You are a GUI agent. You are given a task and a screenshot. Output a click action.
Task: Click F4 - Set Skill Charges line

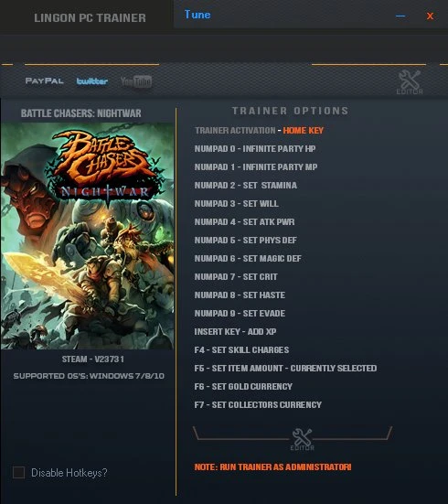(241, 350)
